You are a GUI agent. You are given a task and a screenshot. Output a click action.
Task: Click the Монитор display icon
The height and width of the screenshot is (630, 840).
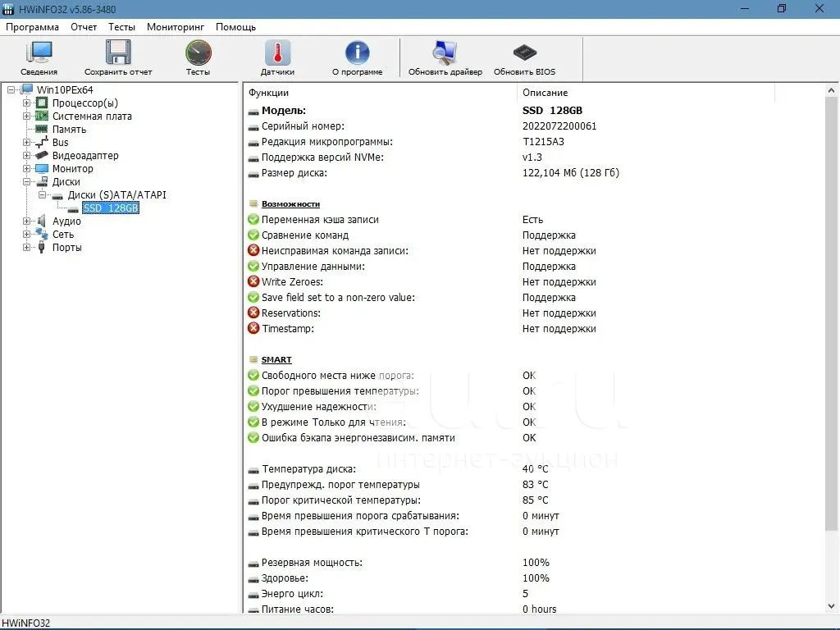[x=42, y=169]
